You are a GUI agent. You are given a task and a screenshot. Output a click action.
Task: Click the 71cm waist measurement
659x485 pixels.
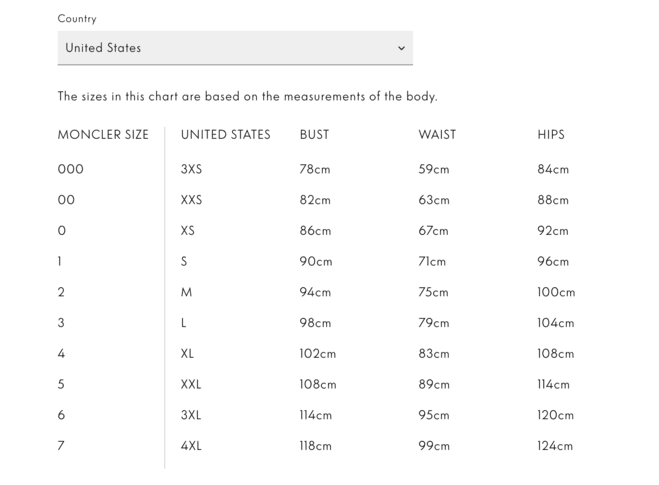tap(432, 261)
